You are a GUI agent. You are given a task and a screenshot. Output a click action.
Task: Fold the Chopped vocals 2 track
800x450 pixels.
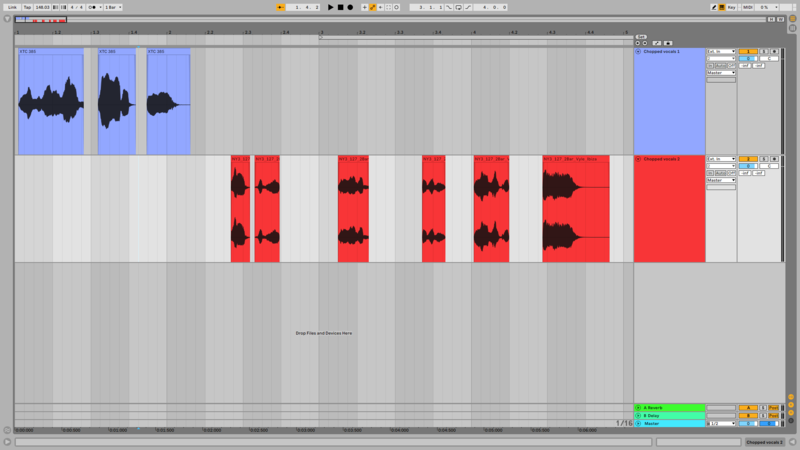coord(638,159)
